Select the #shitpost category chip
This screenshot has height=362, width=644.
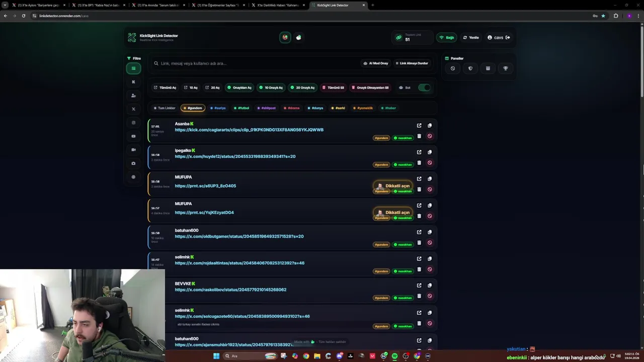coord(266,108)
